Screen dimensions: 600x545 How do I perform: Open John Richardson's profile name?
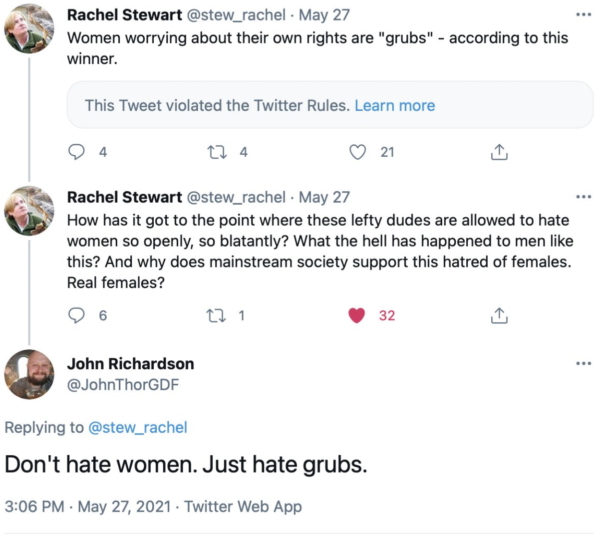pyautogui.click(x=130, y=364)
